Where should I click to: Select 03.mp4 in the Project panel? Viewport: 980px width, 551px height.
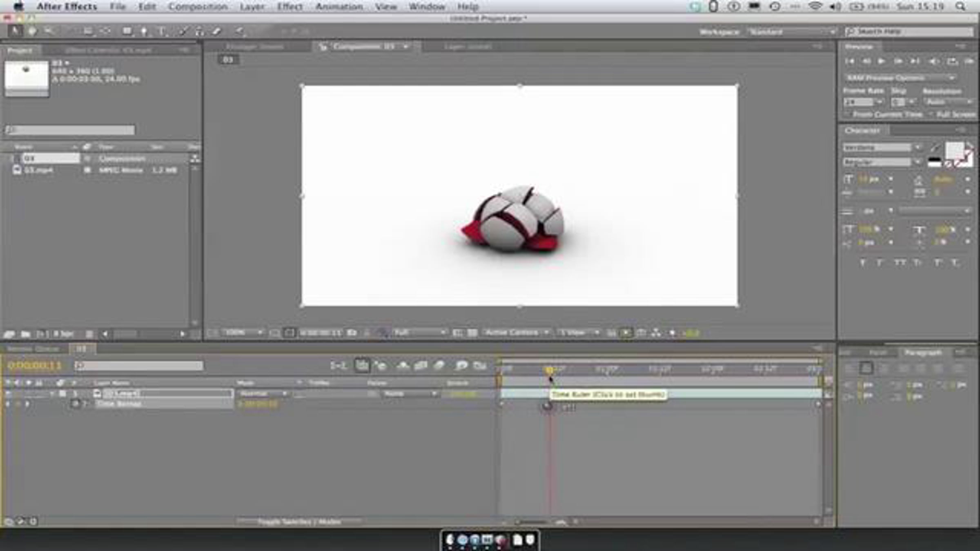pyautogui.click(x=39, y=170)
